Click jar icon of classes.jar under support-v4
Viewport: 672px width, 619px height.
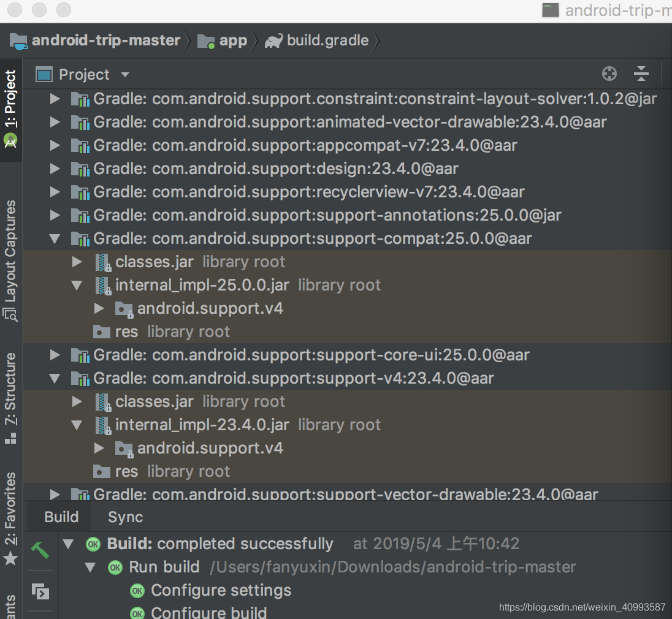point(103,402)
